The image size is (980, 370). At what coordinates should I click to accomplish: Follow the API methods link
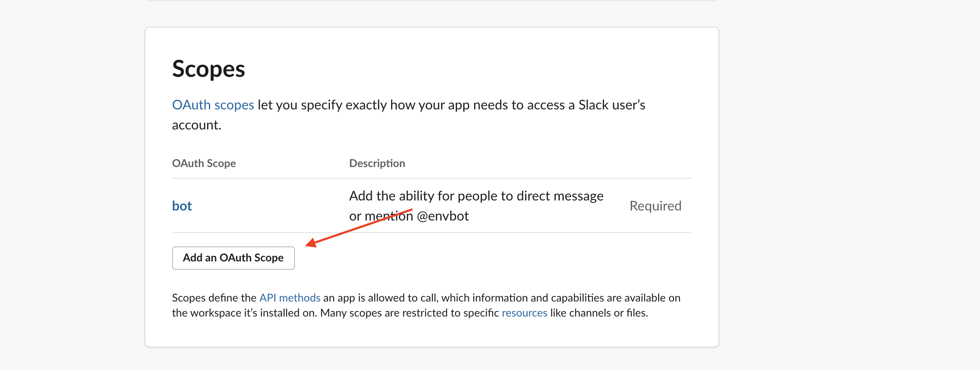click(289, 298)
